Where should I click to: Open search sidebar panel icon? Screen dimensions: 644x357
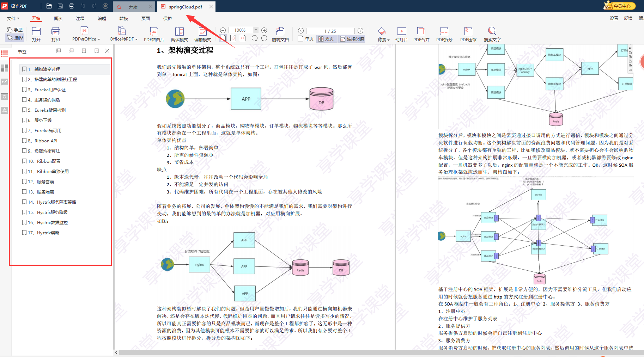(5, 96)
